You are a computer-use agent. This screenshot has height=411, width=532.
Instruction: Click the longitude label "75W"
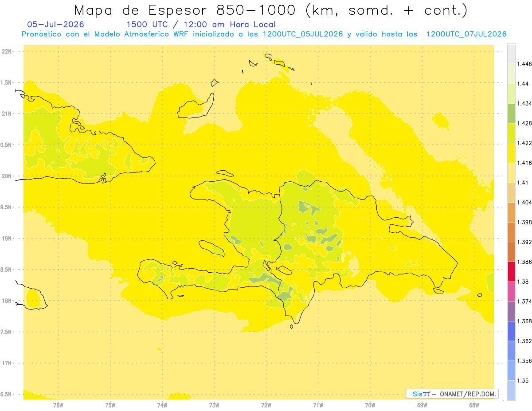pos(110,405)
